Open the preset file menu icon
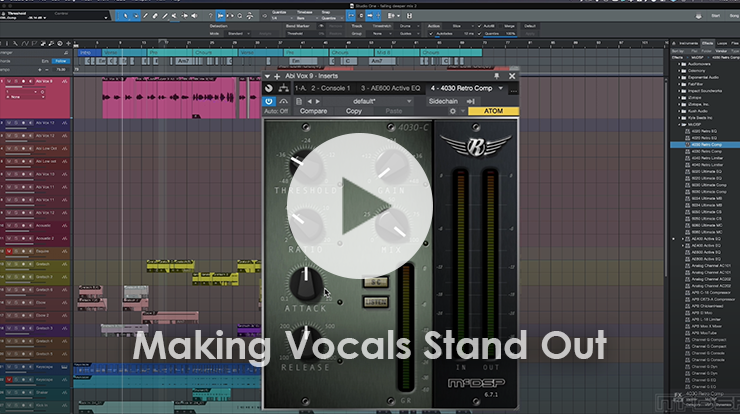Image resolution: width=740 pixels, height=414 pixels. click(x=299, y=101)
